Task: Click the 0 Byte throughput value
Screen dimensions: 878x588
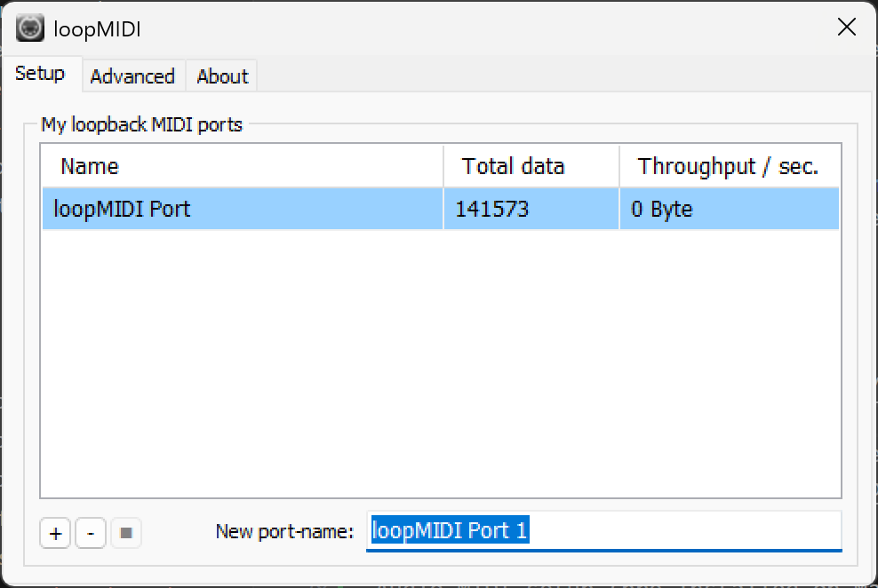Action: click(662, 209)
